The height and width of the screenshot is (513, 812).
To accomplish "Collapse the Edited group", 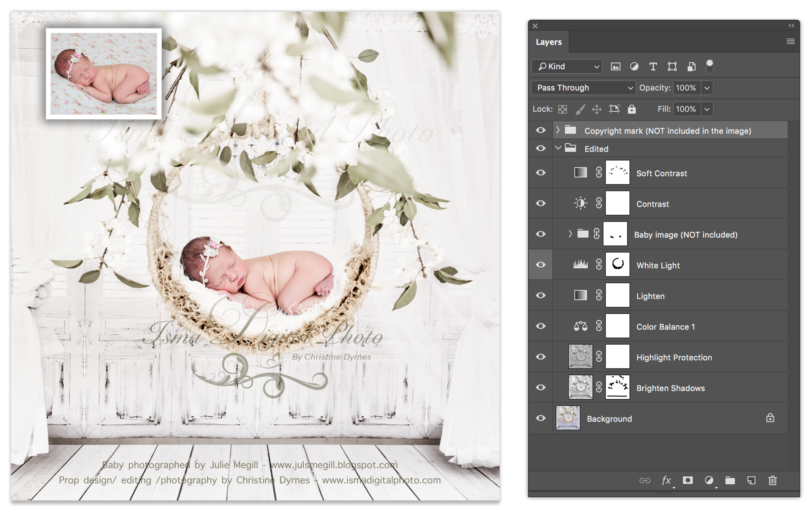I will pos(558,148).
